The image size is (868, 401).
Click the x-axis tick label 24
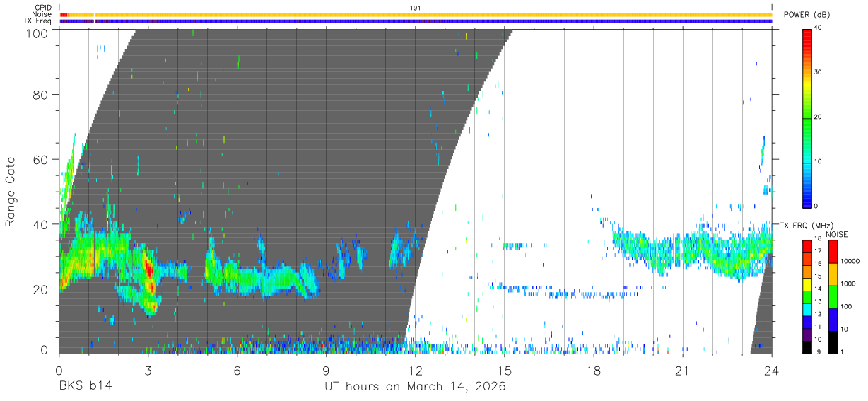click(772, 371)
